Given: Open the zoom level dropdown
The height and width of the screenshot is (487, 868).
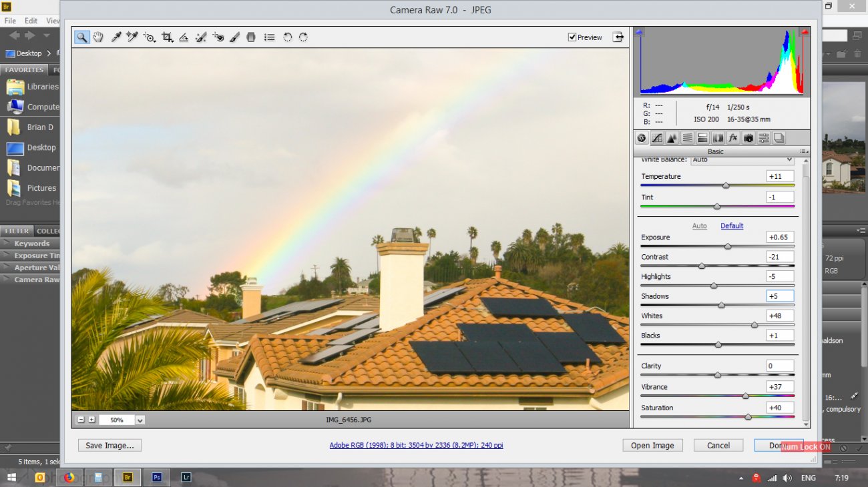Looking at the screenshot, I should click(140, 420).
